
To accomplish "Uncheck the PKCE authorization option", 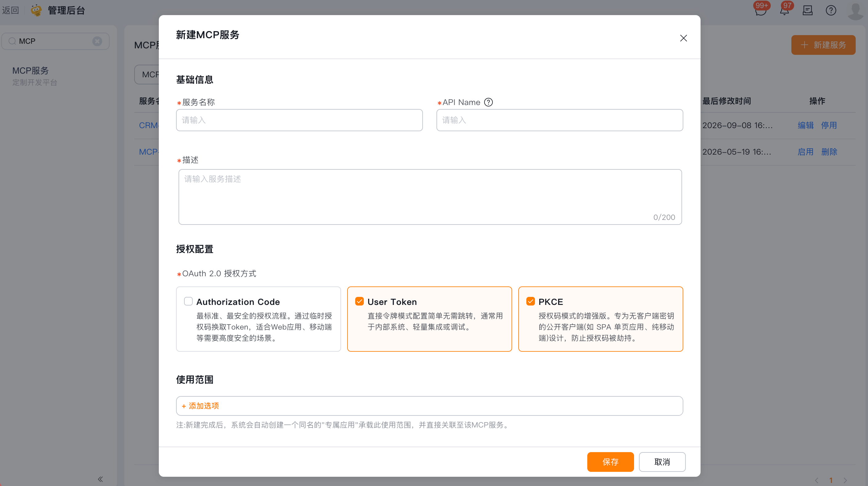I will (x=530, y=301).
